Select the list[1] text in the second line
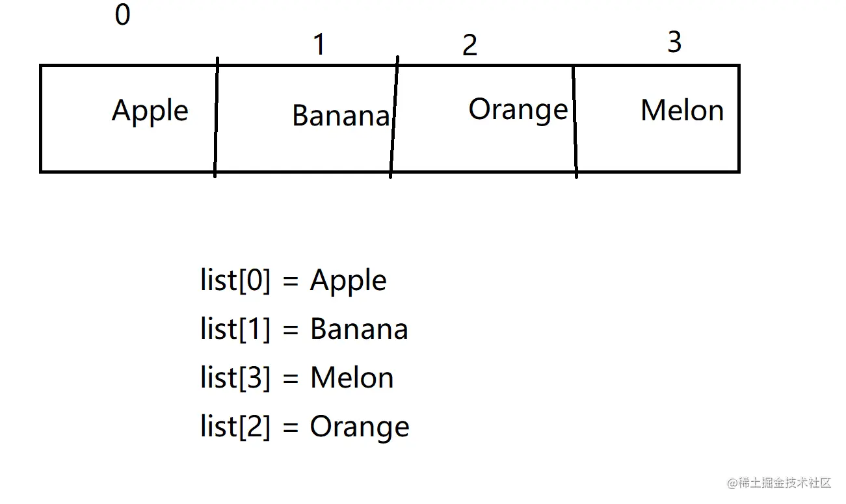The image size is (846, 504). (x=235, y=329)
